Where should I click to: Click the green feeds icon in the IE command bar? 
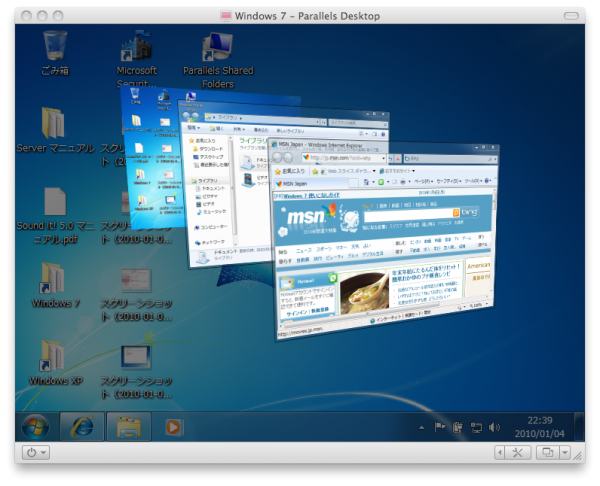click(381, 182)
